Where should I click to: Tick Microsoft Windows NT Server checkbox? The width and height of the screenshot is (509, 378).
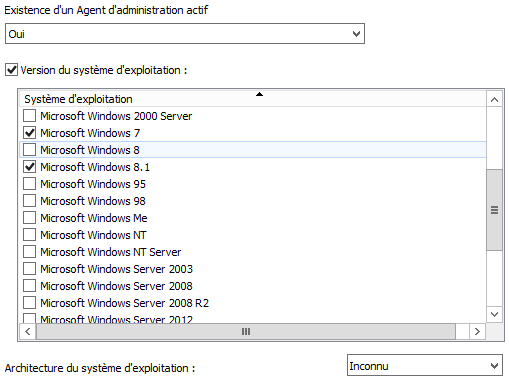(29, 252)
